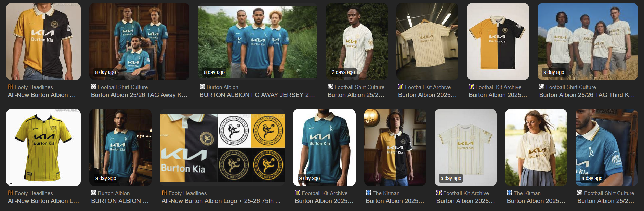
Task: Open the 'Burton Albion 25/26 TAG Third K...' link
Action: click(587, 95)
